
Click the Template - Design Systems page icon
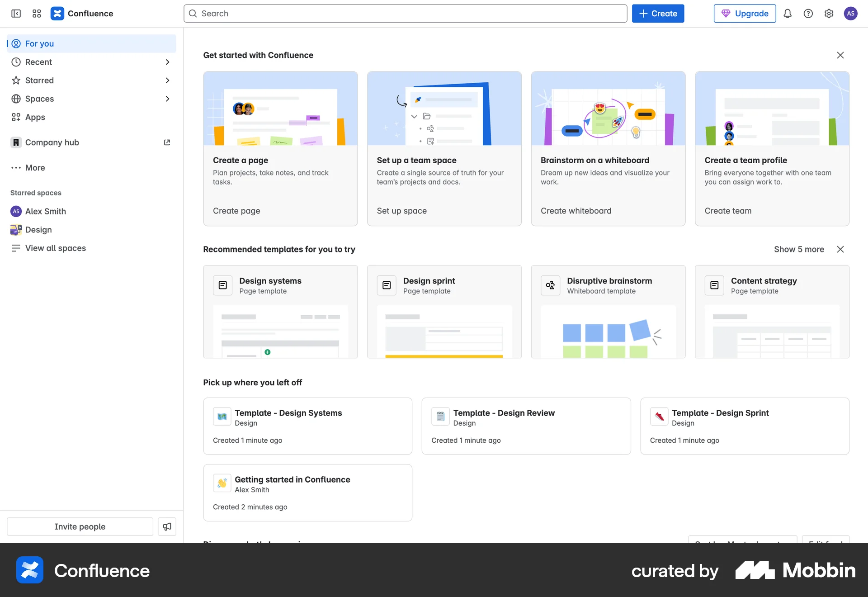click(222, 417)
